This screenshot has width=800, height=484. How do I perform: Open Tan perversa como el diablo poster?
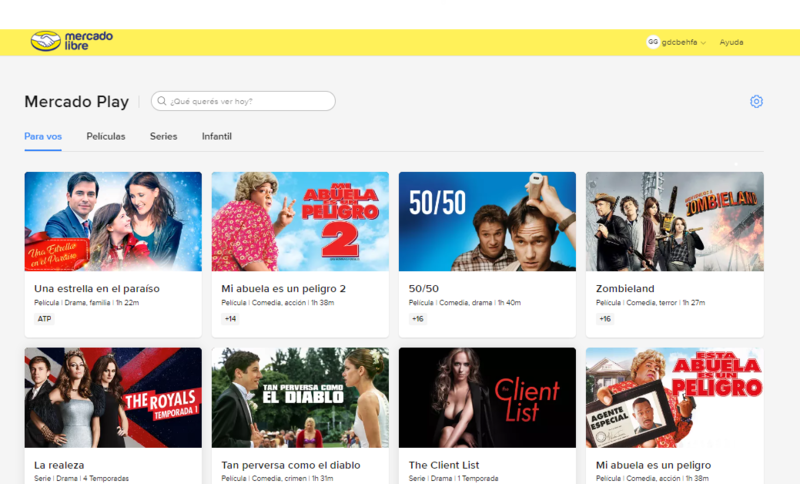(x=300, y=398)
